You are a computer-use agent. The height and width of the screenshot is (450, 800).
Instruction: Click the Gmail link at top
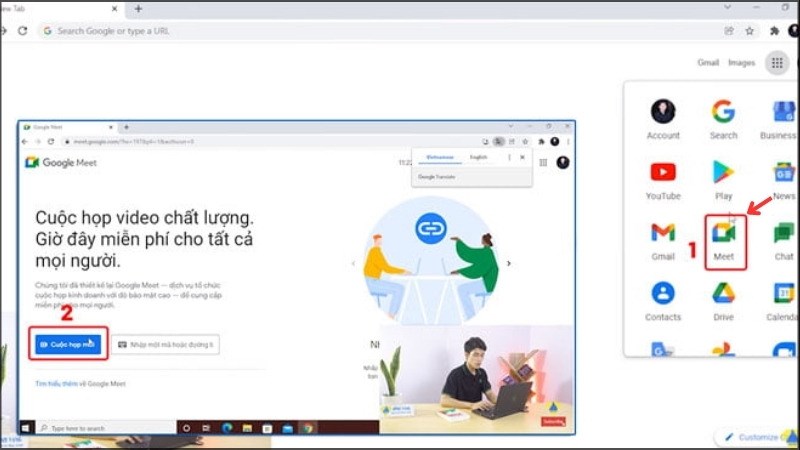click(708, 62)
